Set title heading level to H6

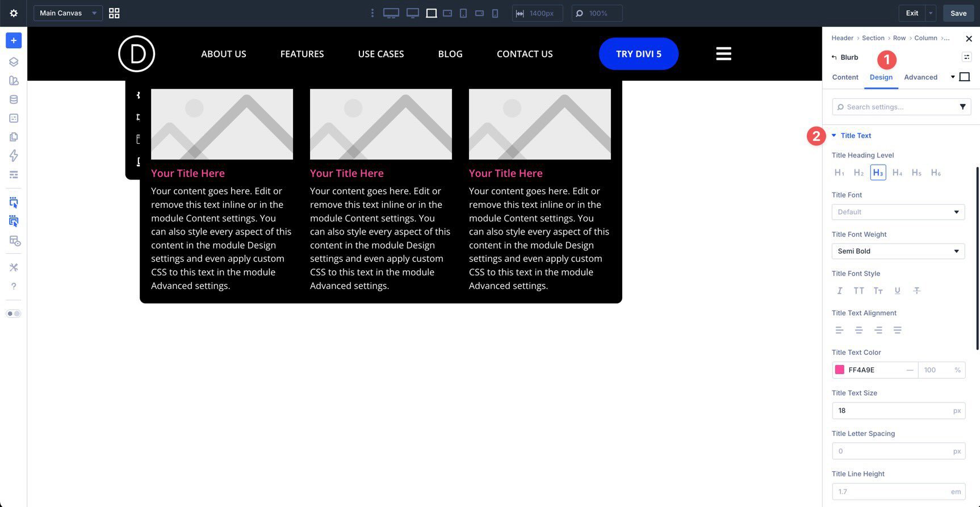(x=936, y=173)
